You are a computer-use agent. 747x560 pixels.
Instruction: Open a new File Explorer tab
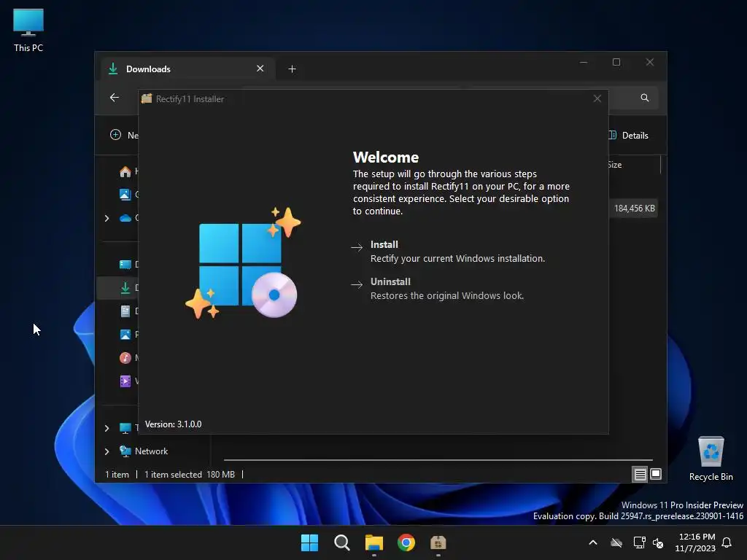[292, 69]
